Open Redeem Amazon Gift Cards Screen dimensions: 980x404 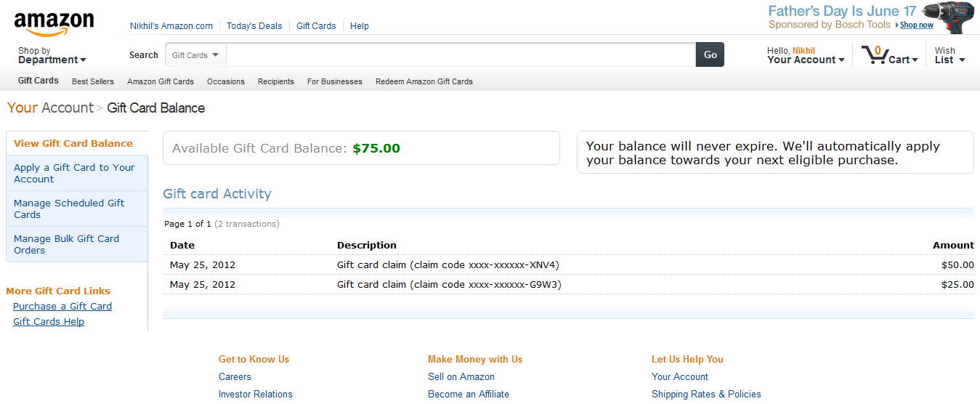click(424, 81)
